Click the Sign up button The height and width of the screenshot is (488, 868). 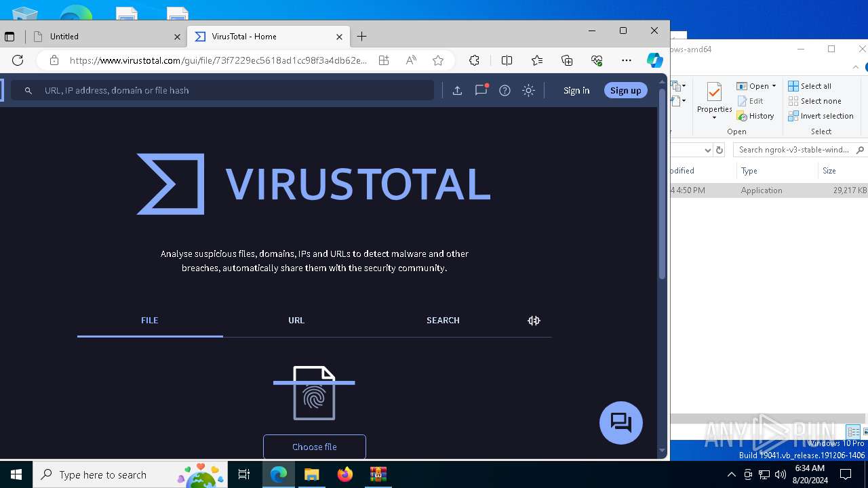point(625,90)
